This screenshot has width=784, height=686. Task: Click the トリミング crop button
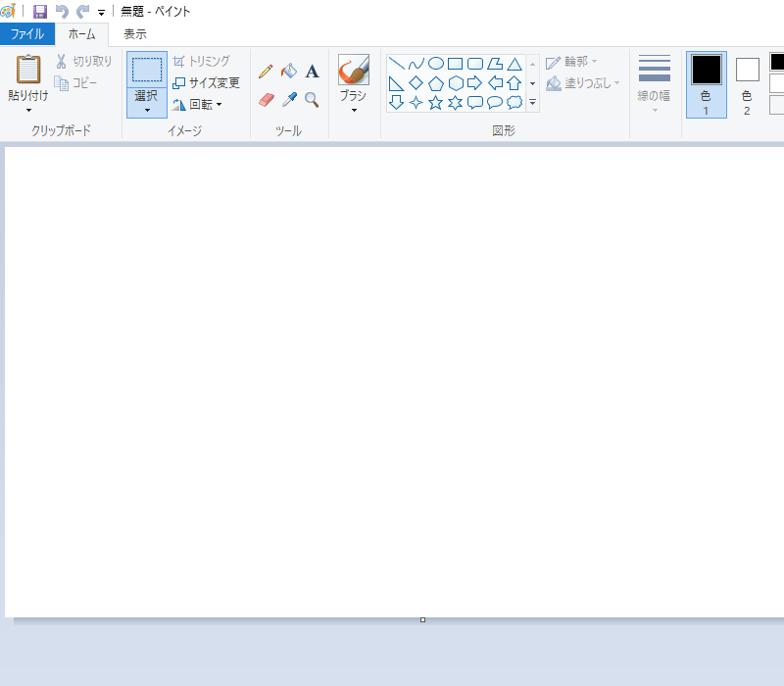click(x=201, y=61)
